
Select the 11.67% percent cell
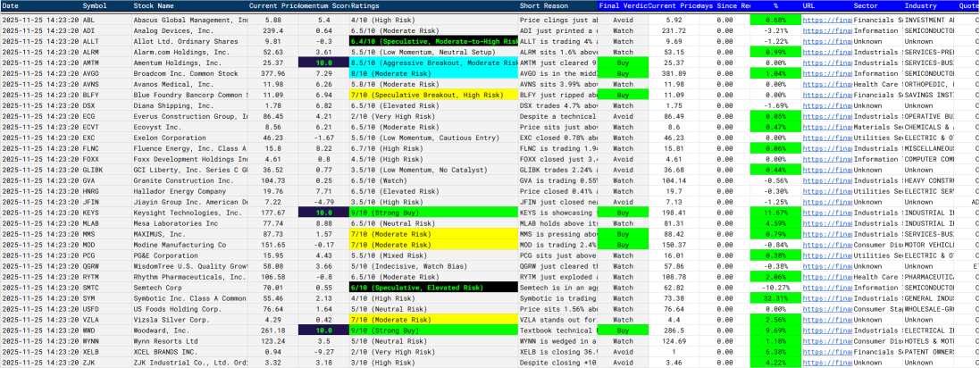pos(775,213)
